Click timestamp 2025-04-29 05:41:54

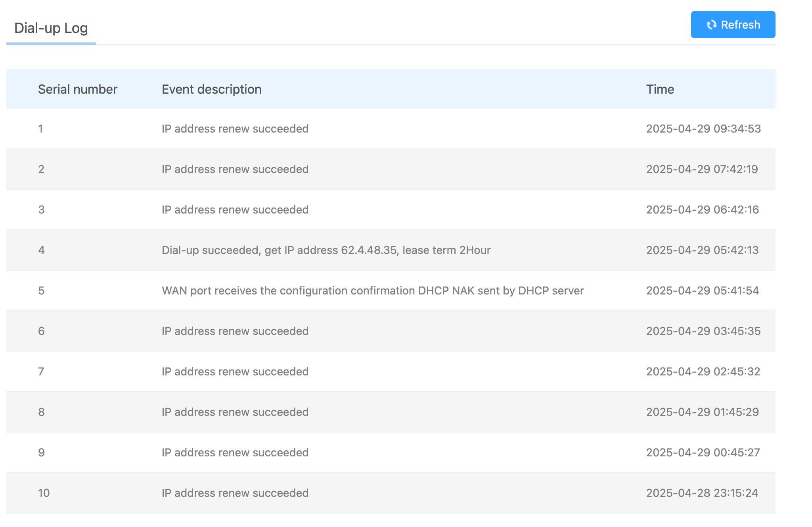(702, 291)
